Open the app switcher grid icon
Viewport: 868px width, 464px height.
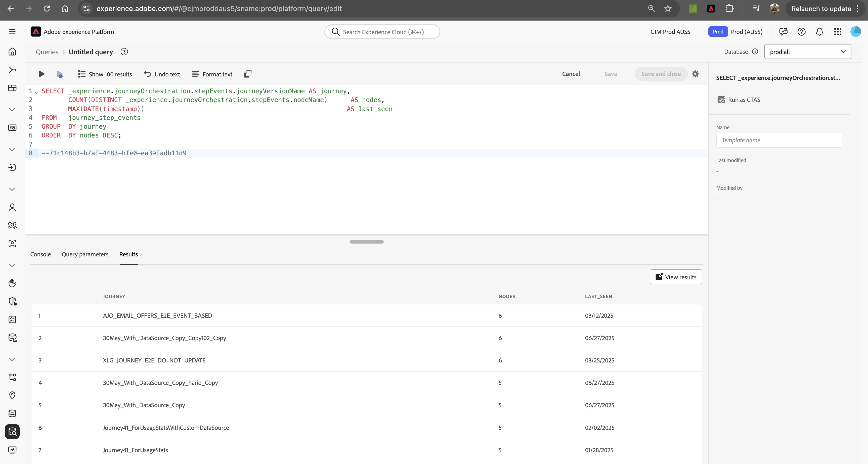(838, 32)
